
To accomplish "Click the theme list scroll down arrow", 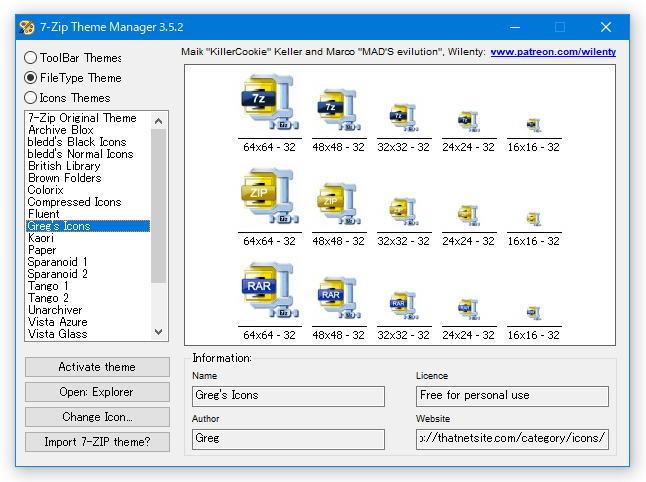I will click(x=159, y=332).
